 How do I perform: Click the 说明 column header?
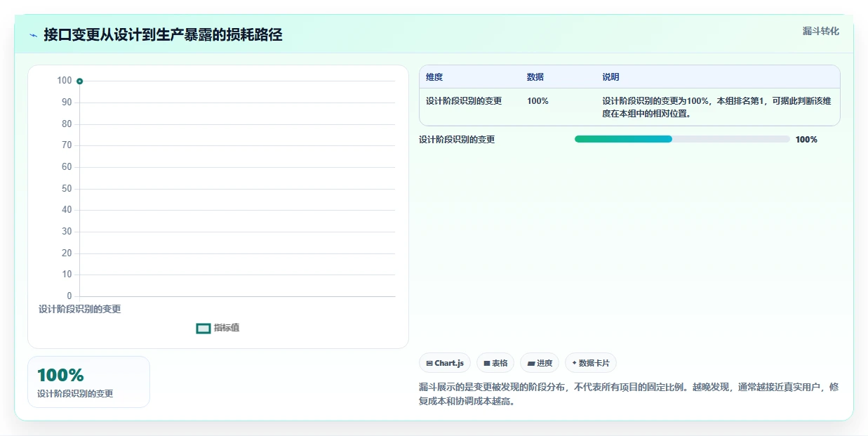click(x=610, y=77)
